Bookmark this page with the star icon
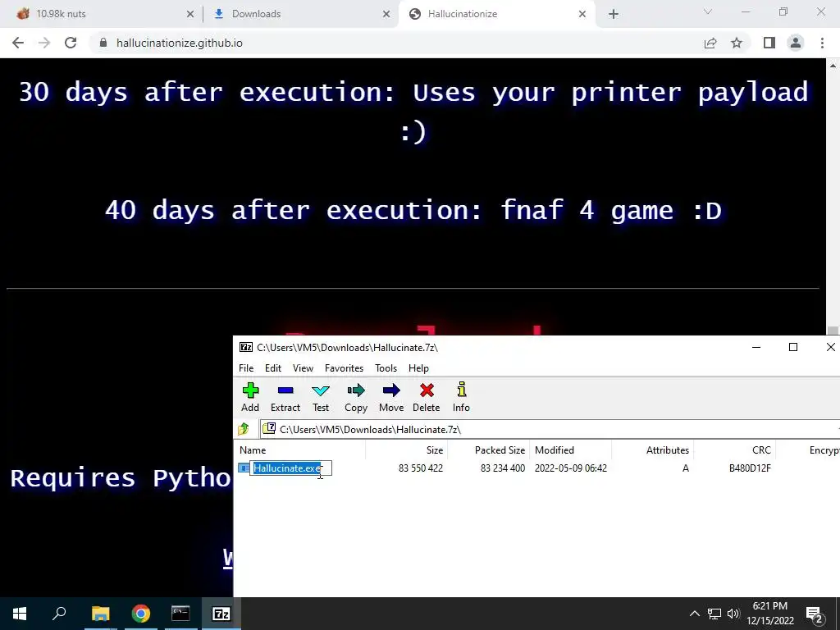Screen dimensions: 840x630 737,43
